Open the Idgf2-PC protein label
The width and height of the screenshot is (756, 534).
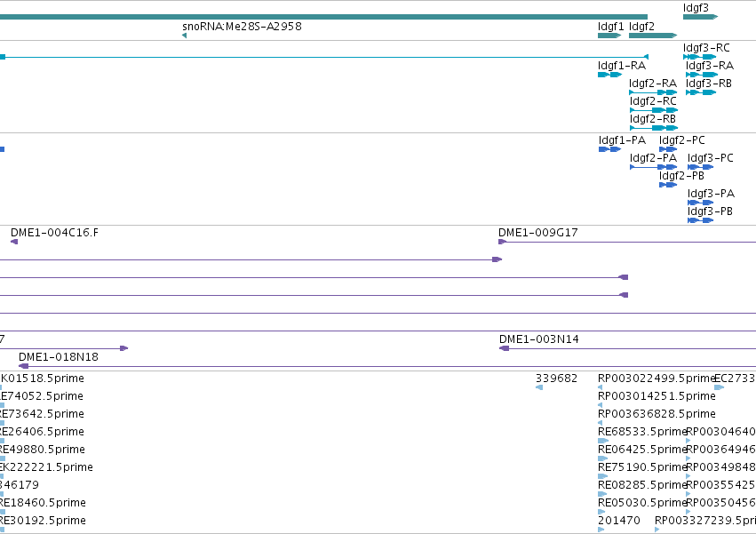click(681, 140)
